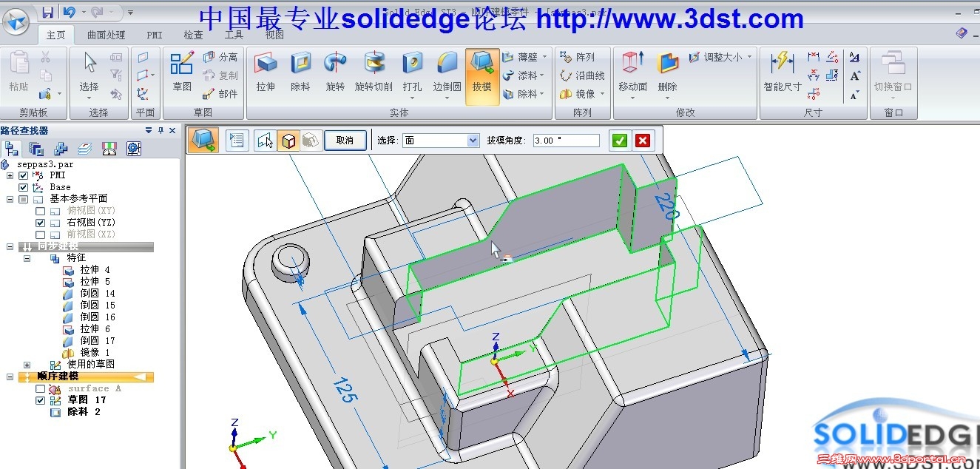Open the 检查 ribbon tab
980x469 pixels.
pos(194,35)
